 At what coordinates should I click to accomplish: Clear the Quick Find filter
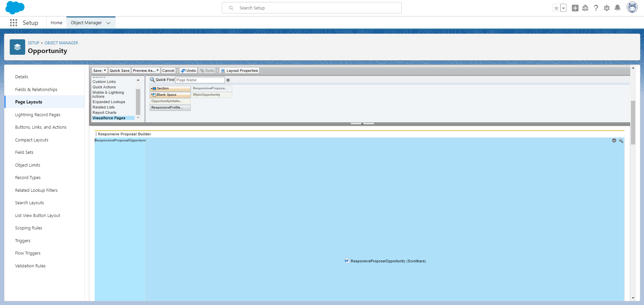click(x=228, y=80)
